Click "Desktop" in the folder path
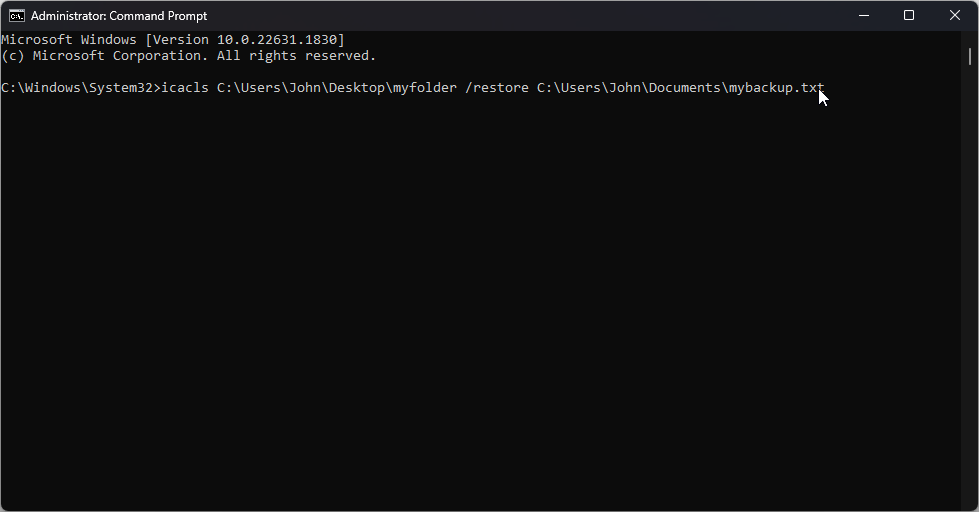Screen dimensions: 979x512 356,88
